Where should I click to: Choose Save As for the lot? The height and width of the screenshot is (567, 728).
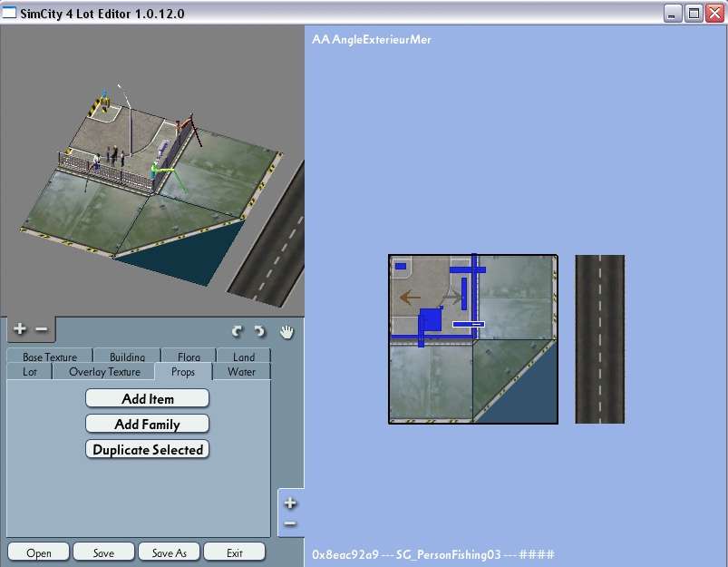tap(169, 552)
